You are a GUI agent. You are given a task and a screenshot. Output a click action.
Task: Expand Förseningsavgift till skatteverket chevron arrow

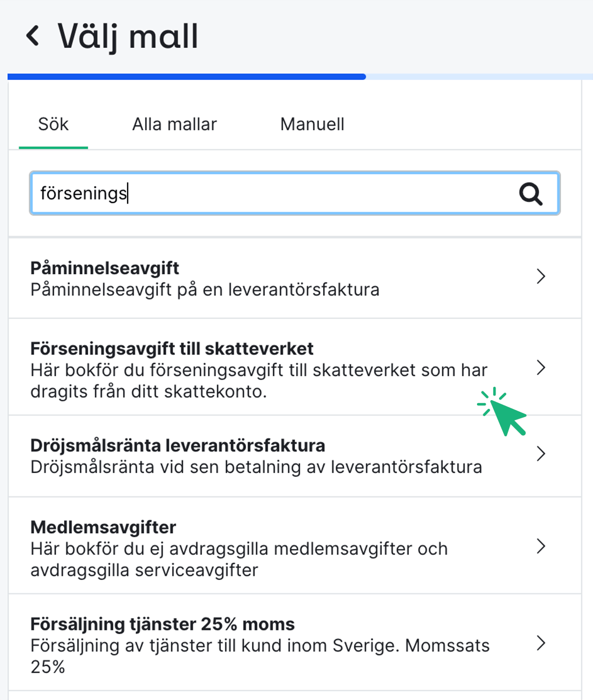pyautogui.click(x=541, y=367)
